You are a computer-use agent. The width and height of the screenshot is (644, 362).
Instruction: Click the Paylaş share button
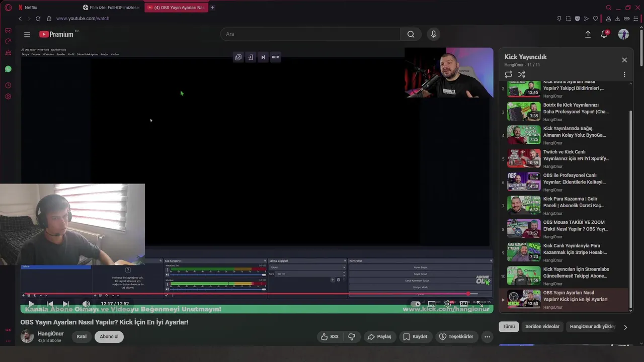(379, 337)
